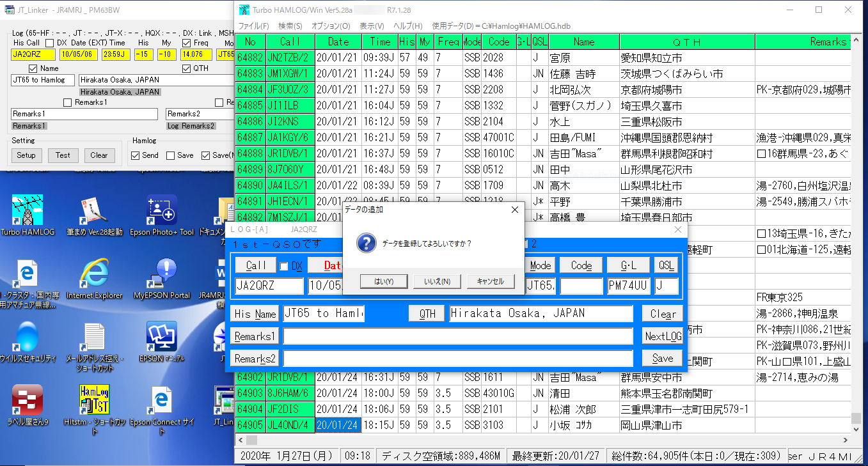The width and height of the screenshot is (868, 466).
Task: Click Save button in LOG-[A] window
Action: tap(663, 358)
